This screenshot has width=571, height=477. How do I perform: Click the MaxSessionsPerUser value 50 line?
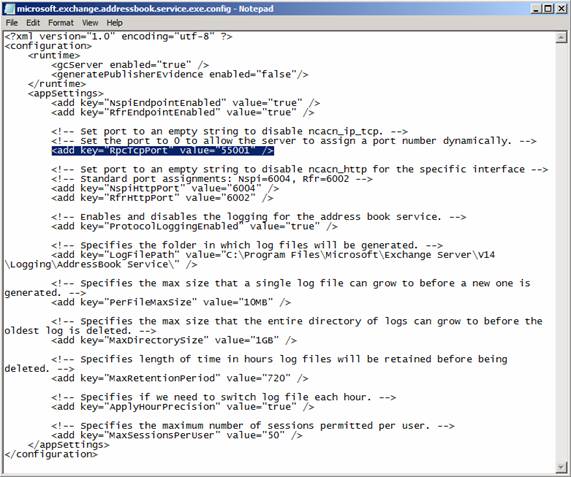[177, 435]
